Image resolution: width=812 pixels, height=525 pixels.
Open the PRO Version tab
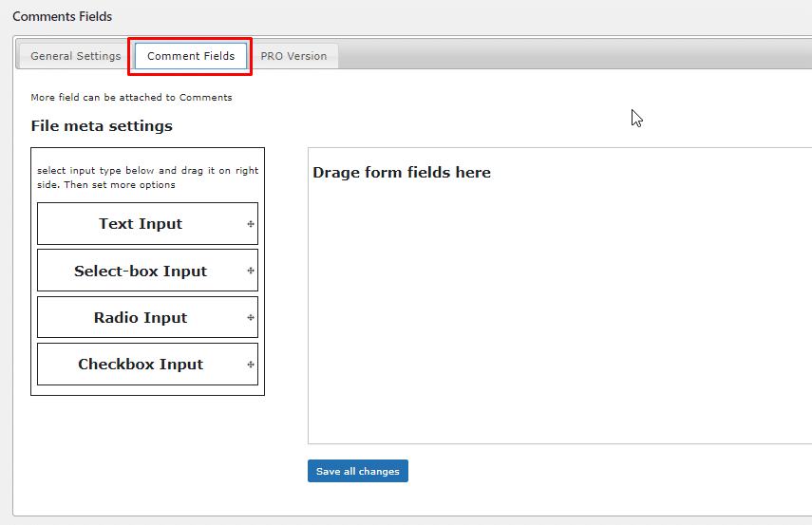tap(293, 56)
